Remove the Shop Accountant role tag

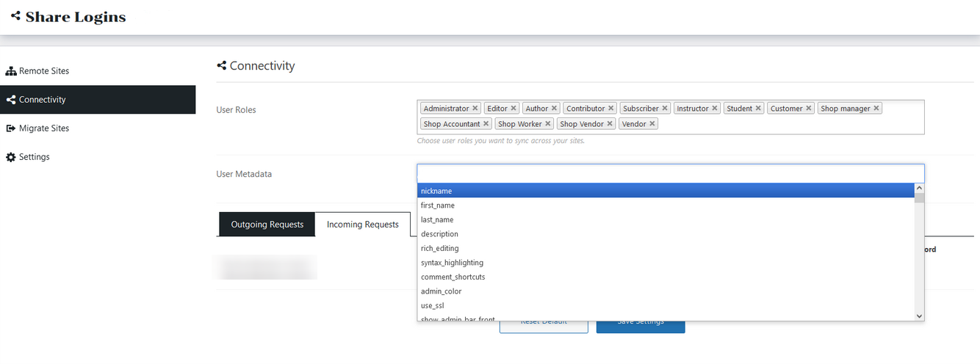[486, 124]
